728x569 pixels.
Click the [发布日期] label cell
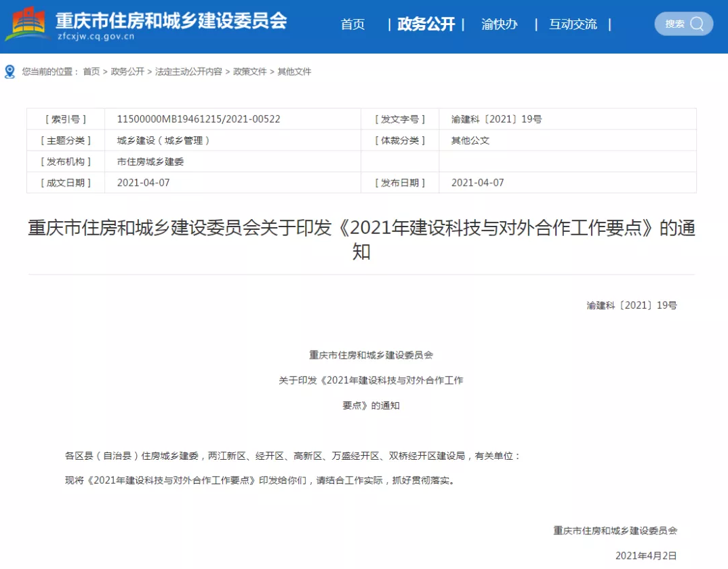coord(400,182)
